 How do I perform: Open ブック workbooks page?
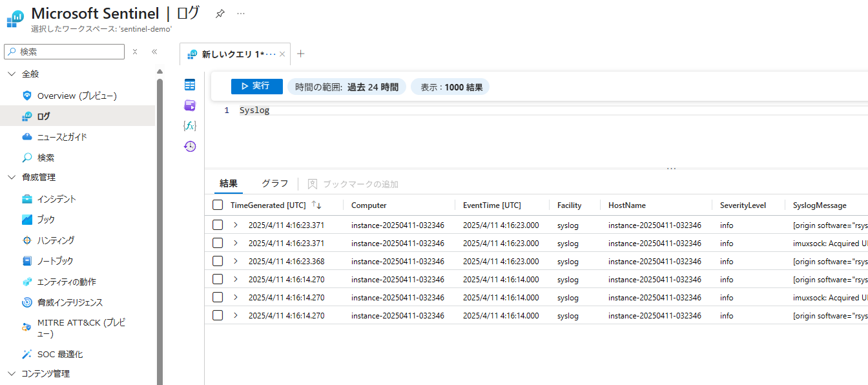click(46, 220)
